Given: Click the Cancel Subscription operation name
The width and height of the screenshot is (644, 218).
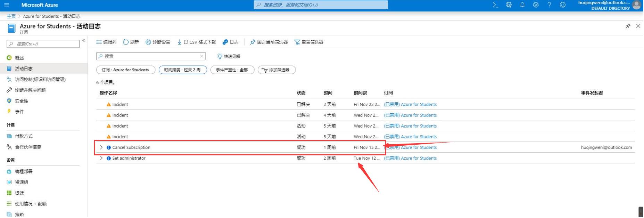Looking at the screenshot, I should coord(131,147).
